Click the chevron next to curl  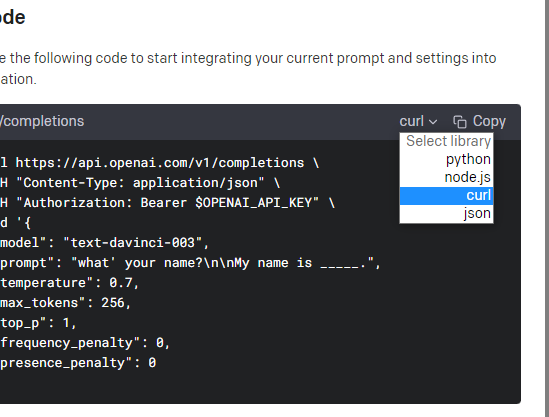click(x=433, y=122)
